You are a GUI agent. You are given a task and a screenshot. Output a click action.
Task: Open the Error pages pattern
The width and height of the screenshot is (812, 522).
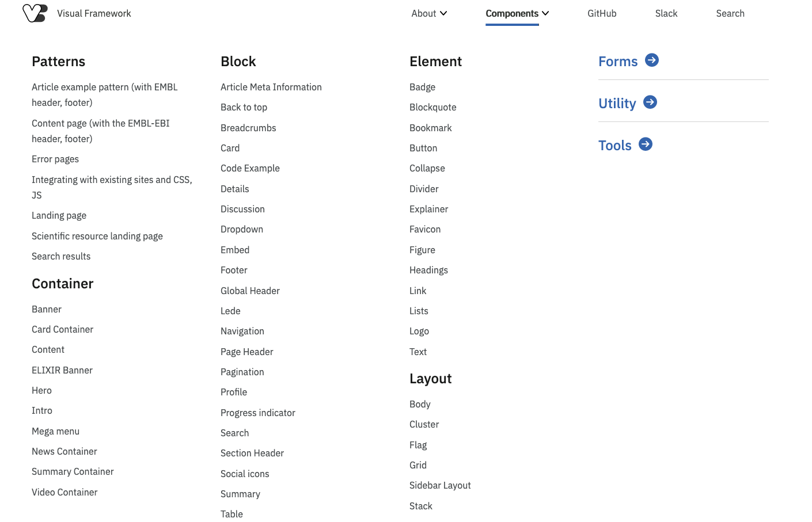[55, 159]
